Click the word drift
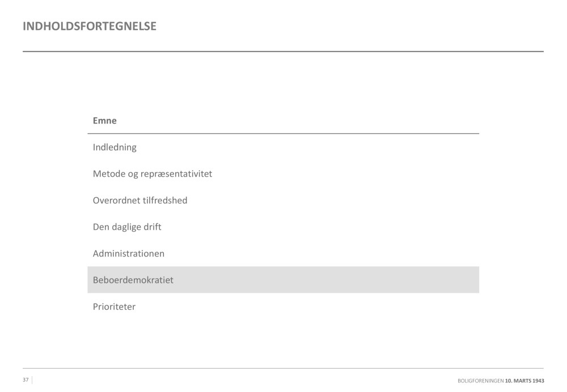567x392 pixels. 153,227
